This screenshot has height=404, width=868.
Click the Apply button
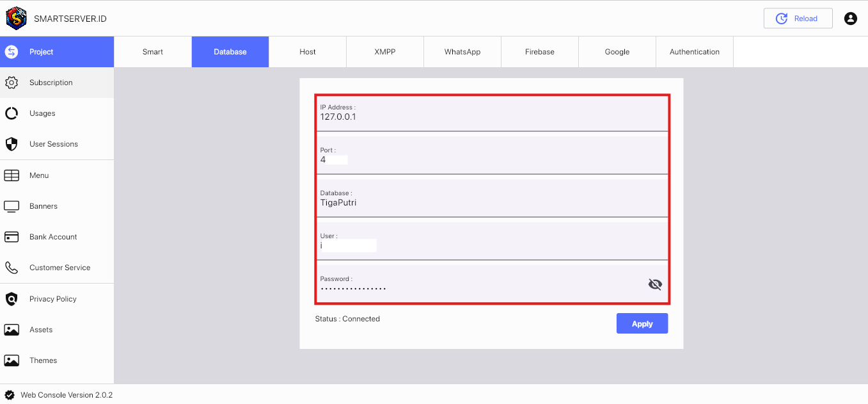click(x=642, y=323)
